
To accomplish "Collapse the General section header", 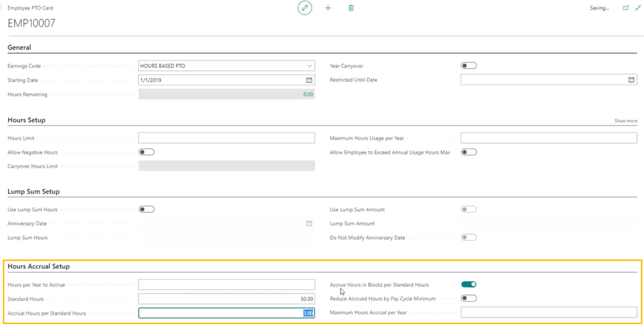I will [x=19, y=47].
